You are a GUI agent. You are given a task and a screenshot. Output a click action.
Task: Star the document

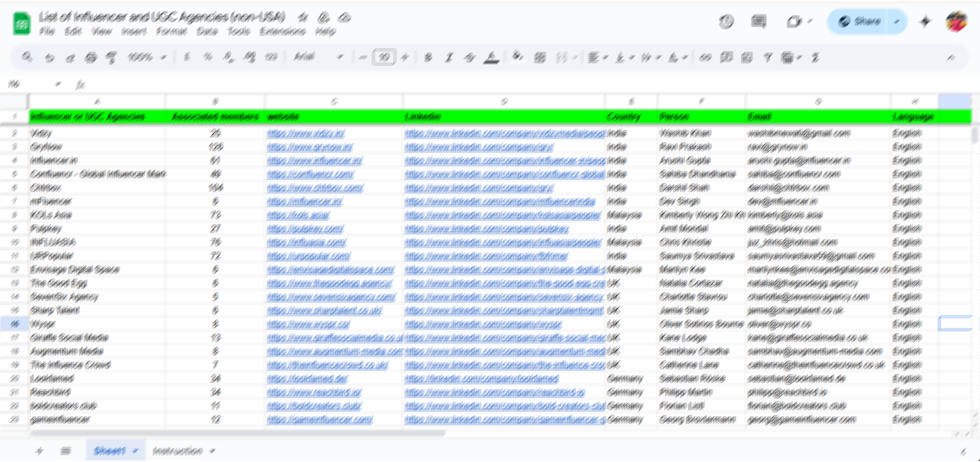pyautogui.click(x=303, y=16)
